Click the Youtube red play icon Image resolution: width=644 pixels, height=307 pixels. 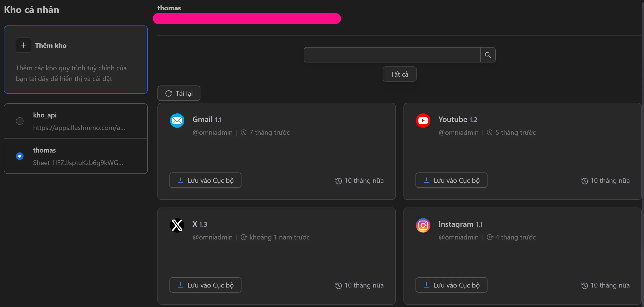pos(423,121)
